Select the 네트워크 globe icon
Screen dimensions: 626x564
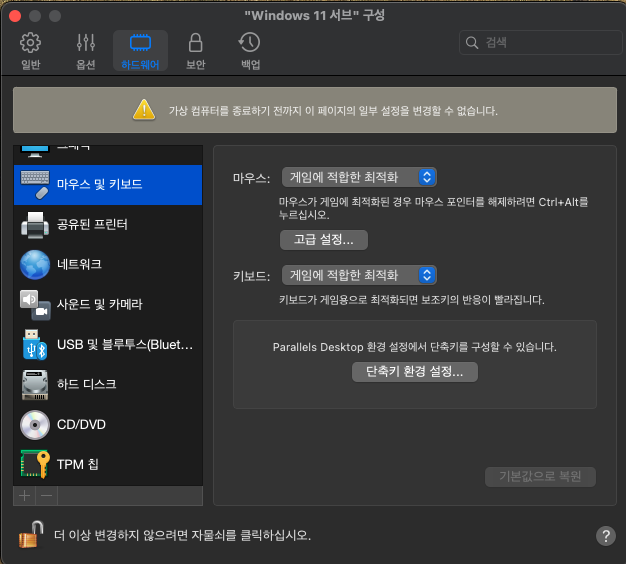pos(35,264)
